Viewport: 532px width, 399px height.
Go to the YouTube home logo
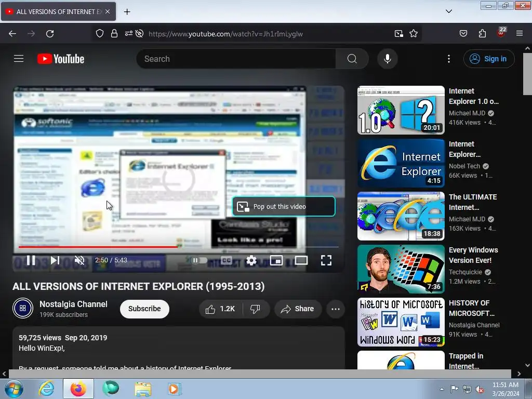click(x=61, y=59)
